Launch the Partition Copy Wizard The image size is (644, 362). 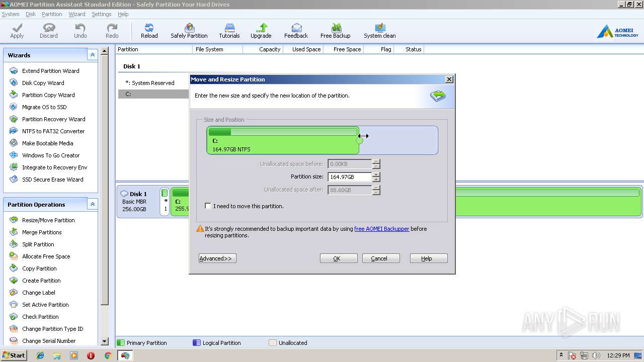[48, 95]
